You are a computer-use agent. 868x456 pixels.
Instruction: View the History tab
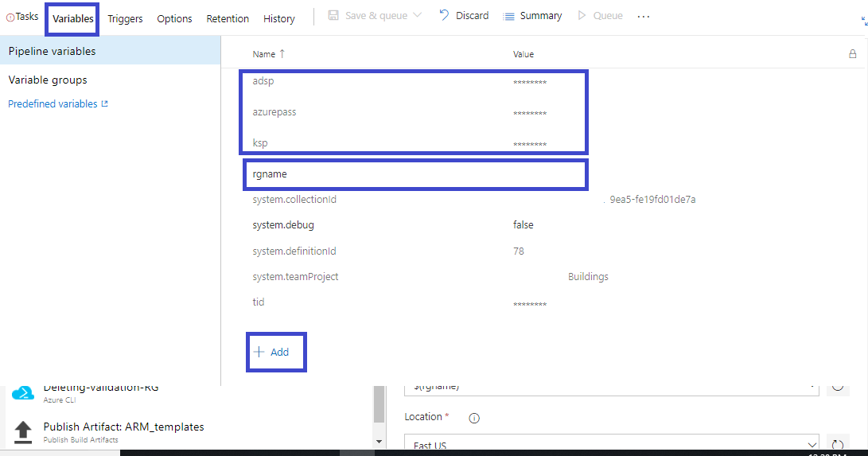(279, 19)
